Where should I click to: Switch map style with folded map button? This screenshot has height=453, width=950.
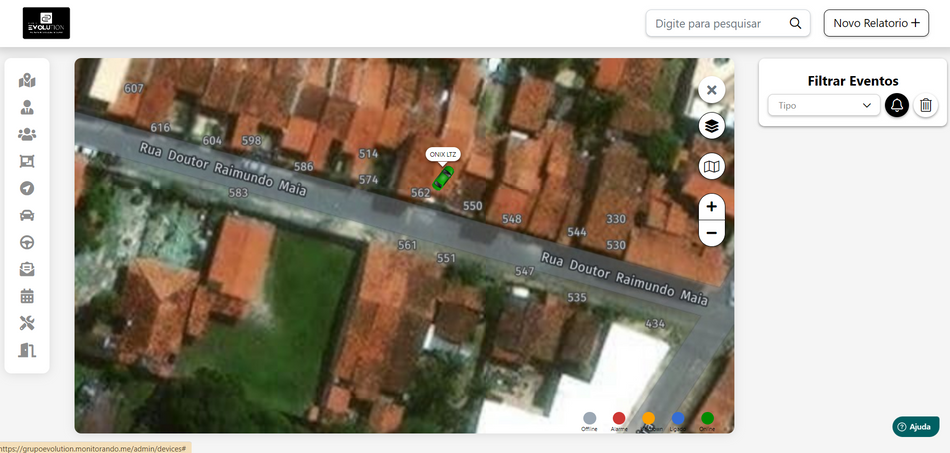[711, 166]
